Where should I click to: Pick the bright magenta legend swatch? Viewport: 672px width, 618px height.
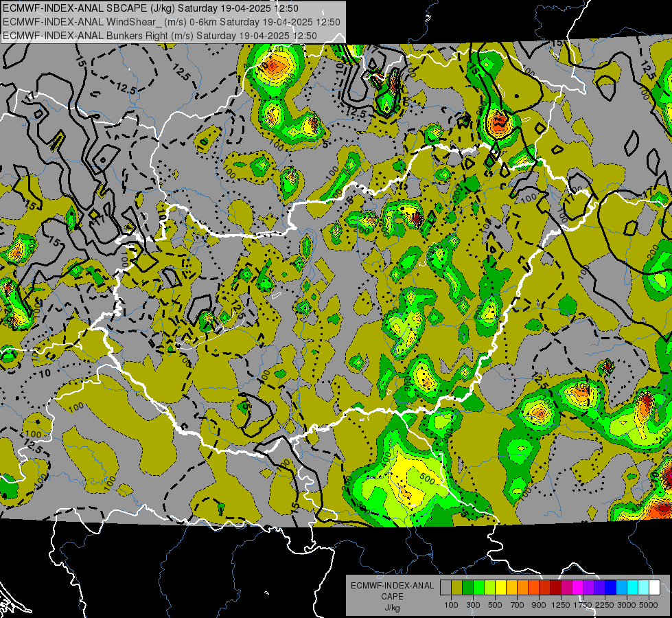click(577, 588)
